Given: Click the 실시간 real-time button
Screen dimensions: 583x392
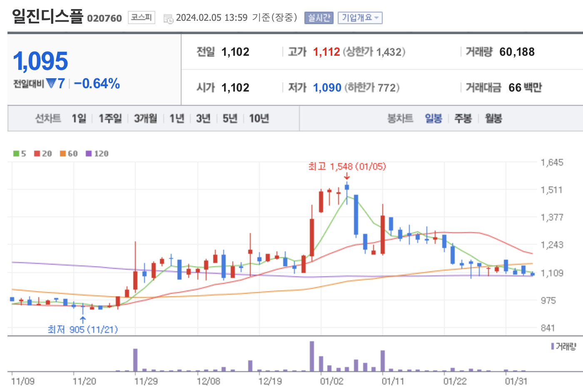Looking at the screenshot, I should coord(319,18).
